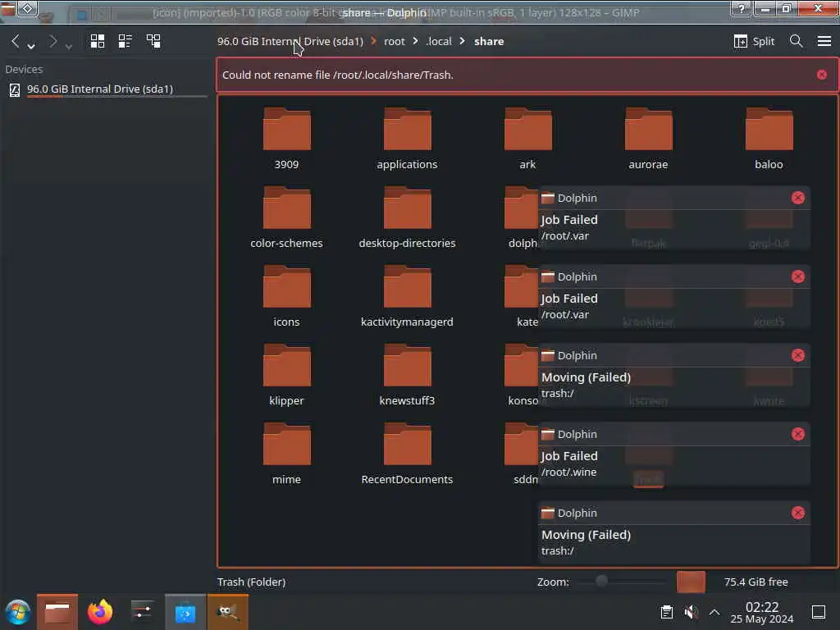This screenshot has height=630, width=840.
Task: Click the share breadcrumb
Action: click(489, 41)
